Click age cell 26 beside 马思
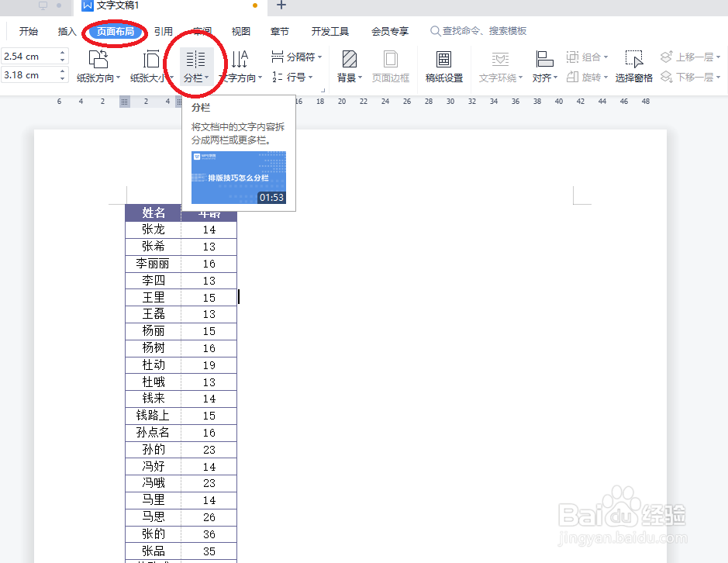Viewport: 728px width, 563px height. 209,517
